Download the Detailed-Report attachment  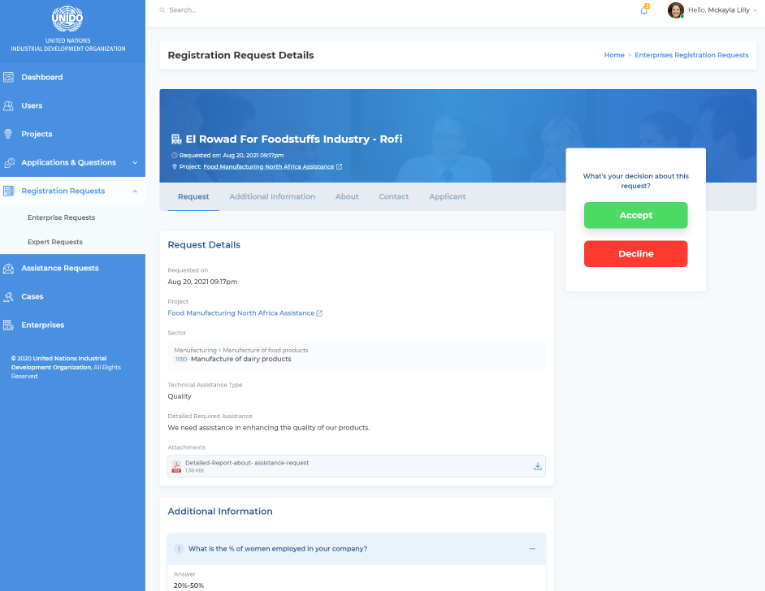coord(537,466)
